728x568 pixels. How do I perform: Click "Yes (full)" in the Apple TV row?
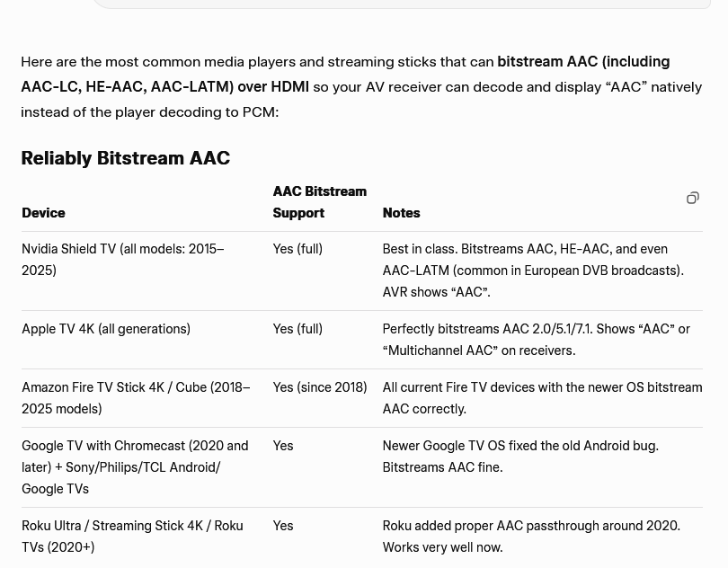point(297,329)
